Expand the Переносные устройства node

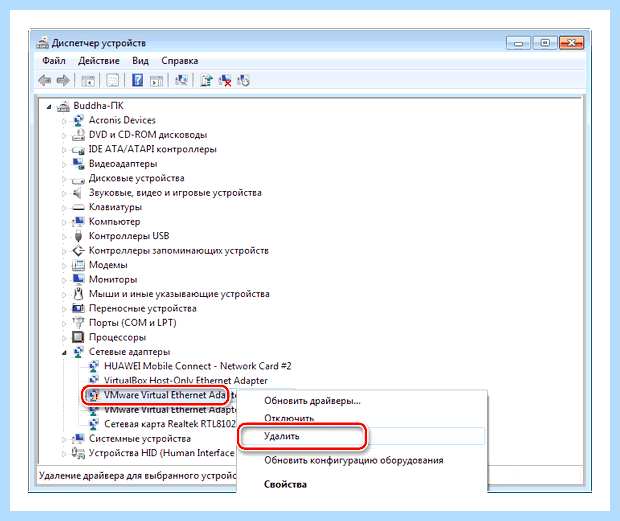[64, 309]
